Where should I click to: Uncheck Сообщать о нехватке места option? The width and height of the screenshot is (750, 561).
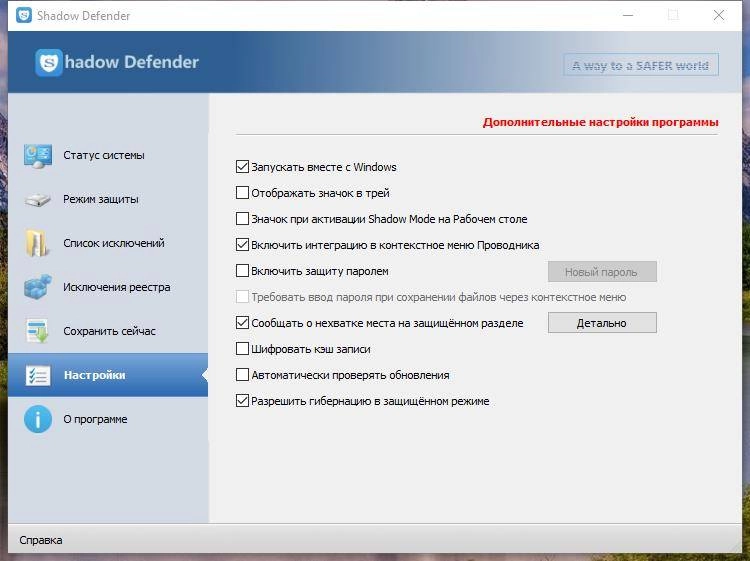243,323
